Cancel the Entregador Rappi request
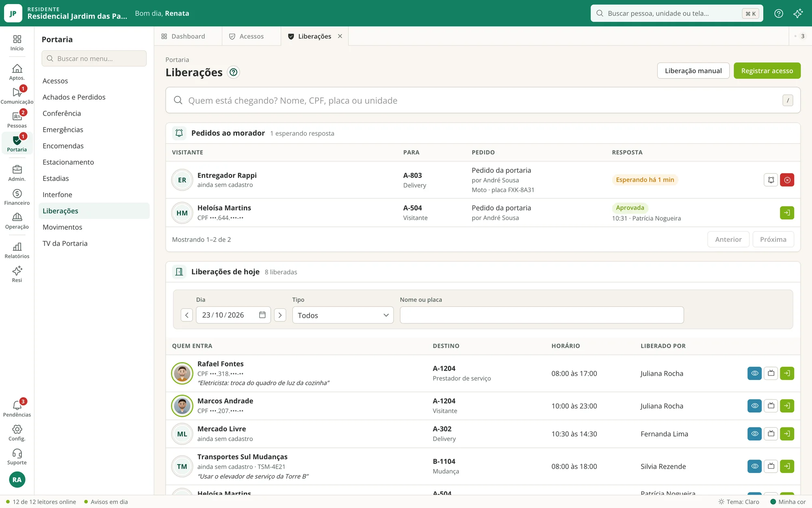812x508 pixels. coord(787,180)
